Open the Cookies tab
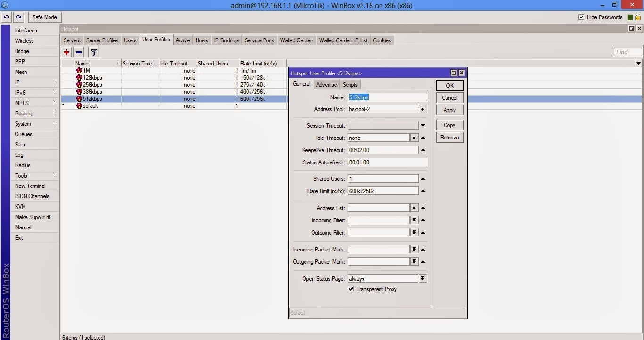The width and height of the screenshot is (644, 340). [x=382, y=40]
